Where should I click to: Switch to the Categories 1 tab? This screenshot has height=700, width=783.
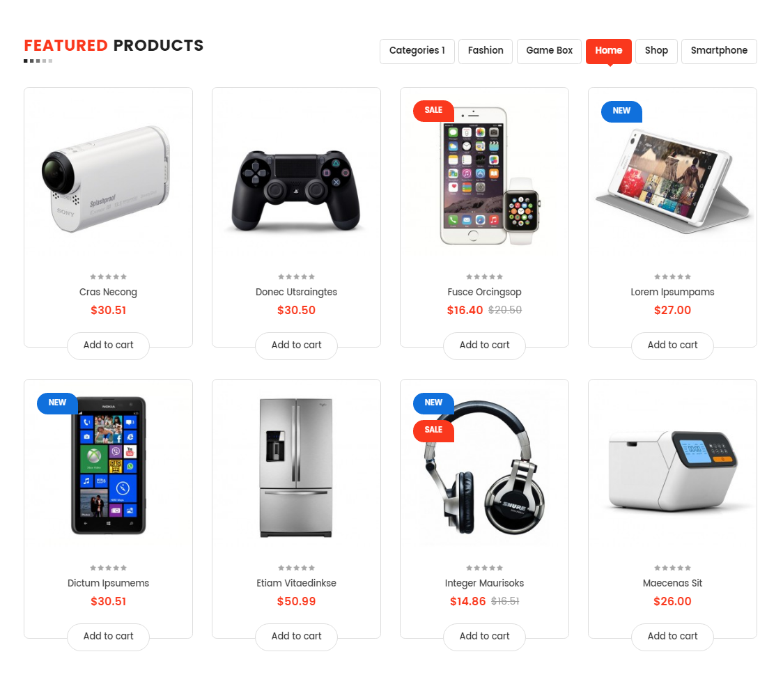click(417, 51)
